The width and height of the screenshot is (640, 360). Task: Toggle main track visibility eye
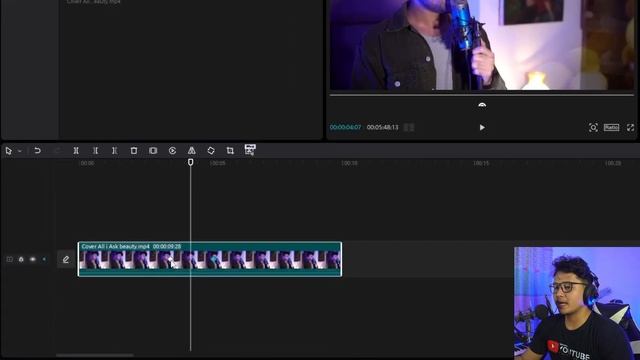pos(33,259)
